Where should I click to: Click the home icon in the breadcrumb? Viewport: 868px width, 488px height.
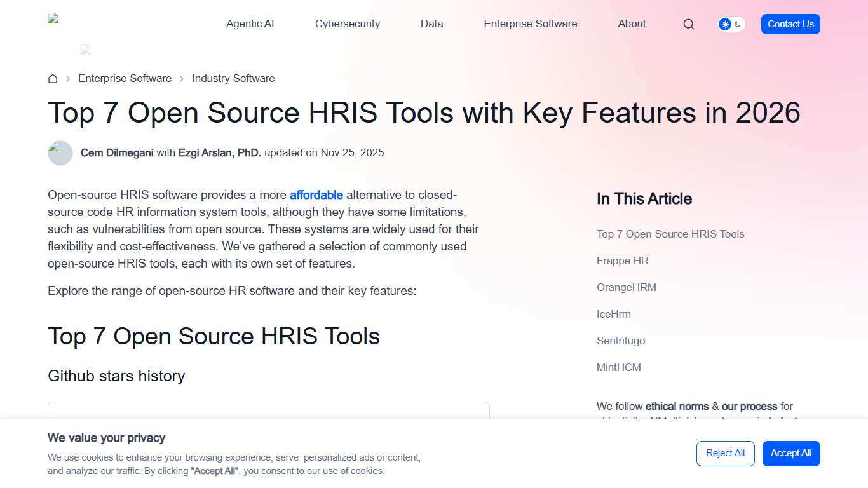[53, 78]
